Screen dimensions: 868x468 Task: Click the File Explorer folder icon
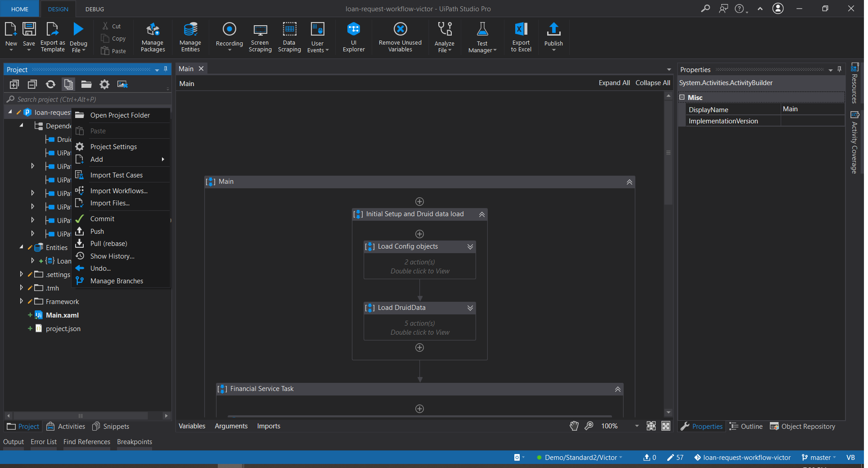tap(86, 84)
